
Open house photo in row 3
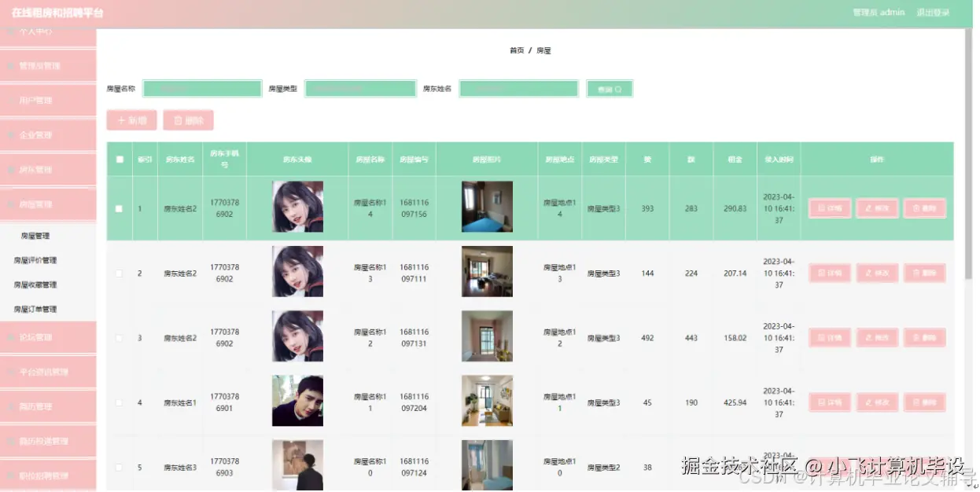tap(487, 336)
